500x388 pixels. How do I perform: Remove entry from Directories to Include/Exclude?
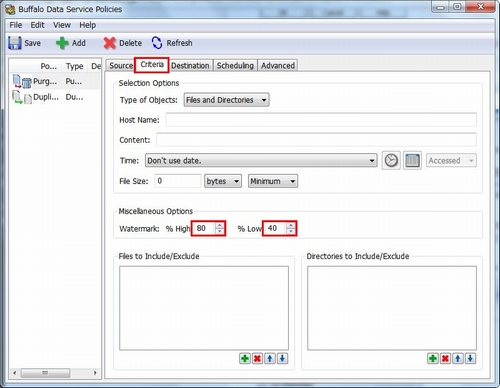click(x=445, y=359)
